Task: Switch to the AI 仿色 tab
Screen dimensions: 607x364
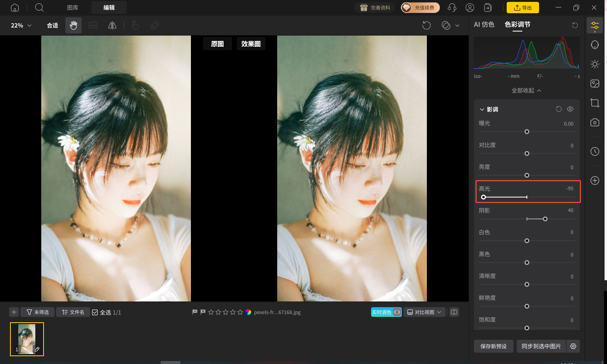Action: tap(484, 25)
